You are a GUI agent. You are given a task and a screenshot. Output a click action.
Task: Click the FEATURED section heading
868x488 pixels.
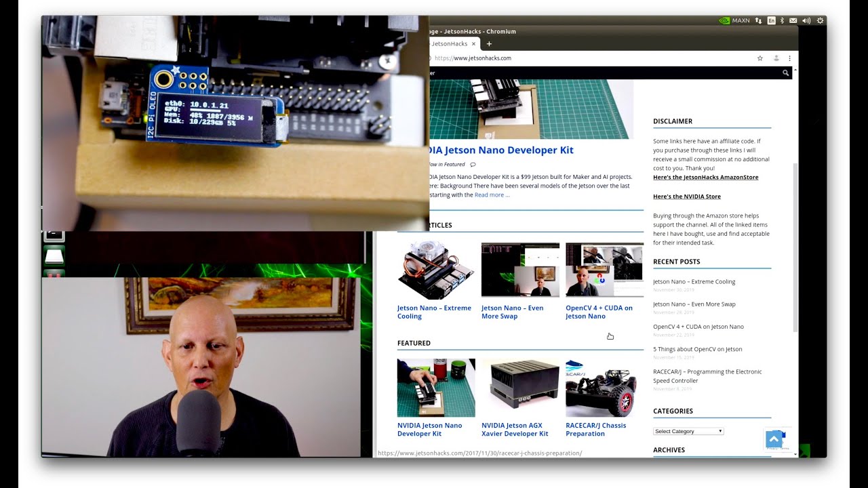point(414,343)
